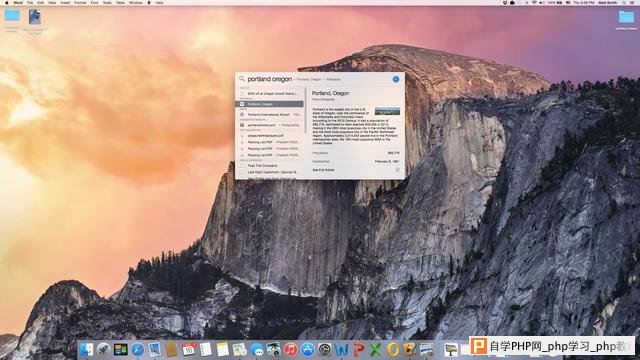Open Mission Control from the Dock
Viewport: 640px width, 360px height.
click(120, 349)
